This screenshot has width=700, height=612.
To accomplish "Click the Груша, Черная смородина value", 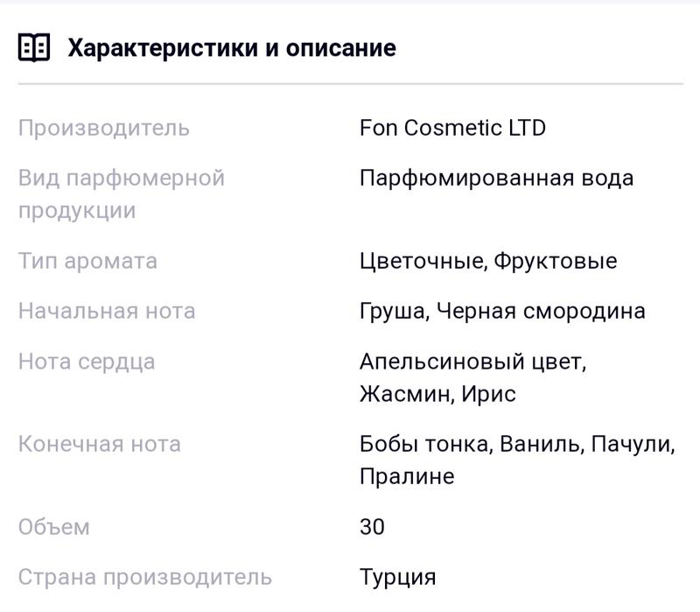I will (502, 311).
